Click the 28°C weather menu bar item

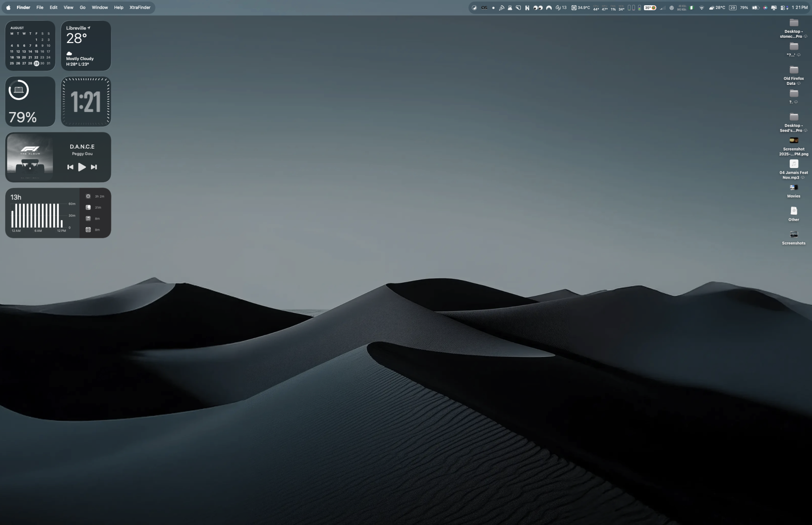(x=717, y=8)
